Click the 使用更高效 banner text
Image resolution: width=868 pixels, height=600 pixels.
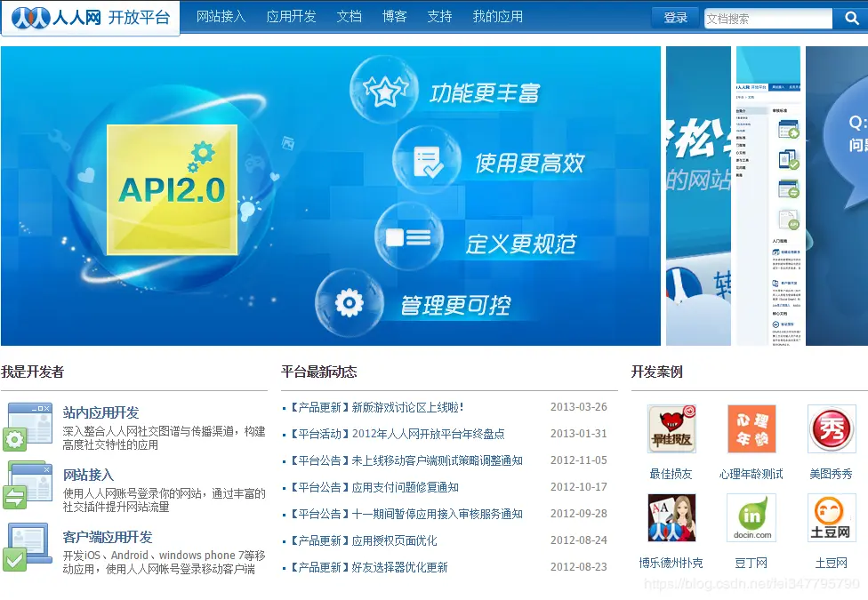click(529, 164)
